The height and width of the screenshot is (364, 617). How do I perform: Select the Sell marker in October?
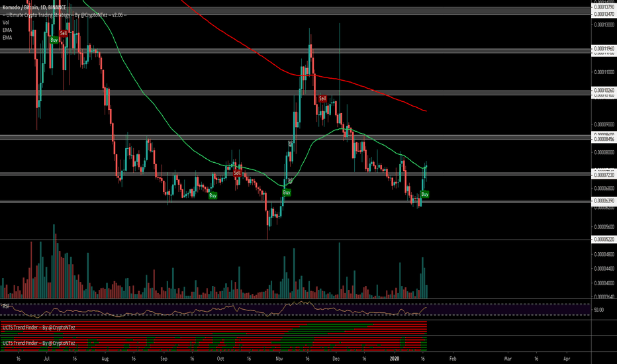[237, 173]
